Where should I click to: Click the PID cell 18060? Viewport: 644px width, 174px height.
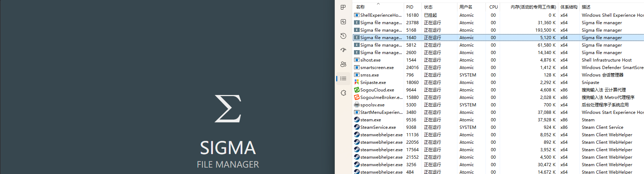tap(412, 82)
